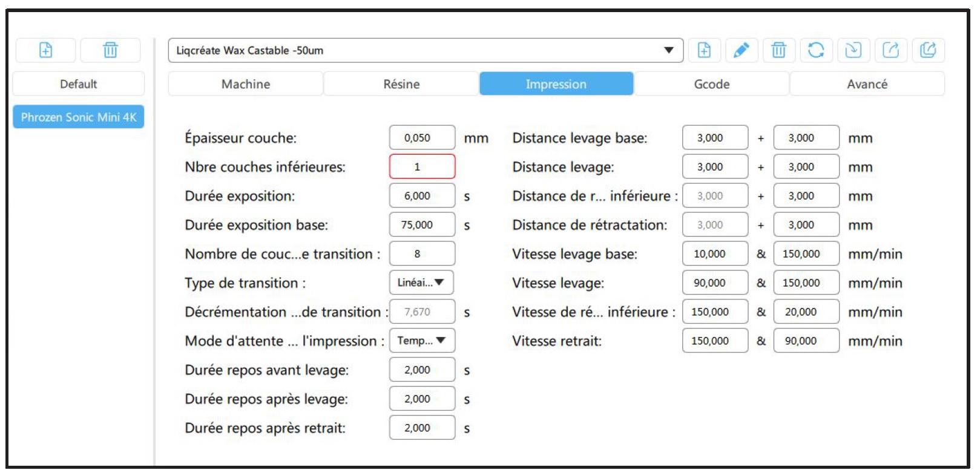The width and height of the screenshot is (980, 473).
Task: Click the Durée exposition base field
Action: (422, 224)
